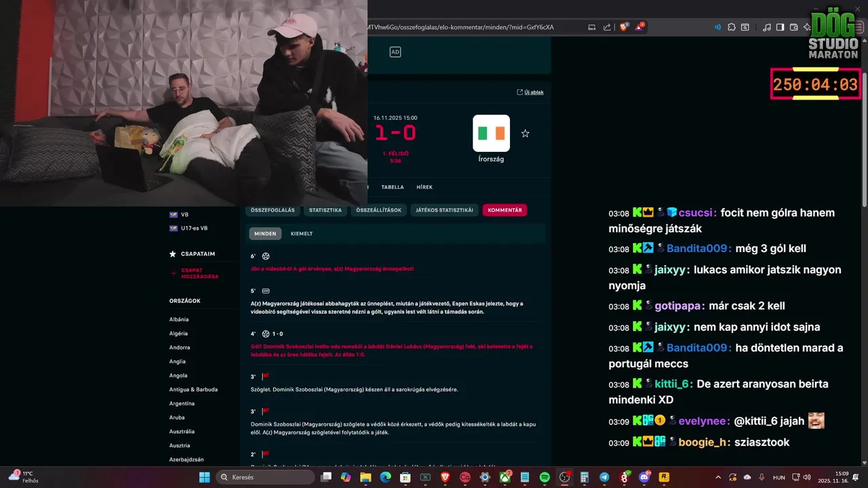Screen dimensions: 868x488
Task: Select Angola in countries list
Action: (x=178, y=375)
